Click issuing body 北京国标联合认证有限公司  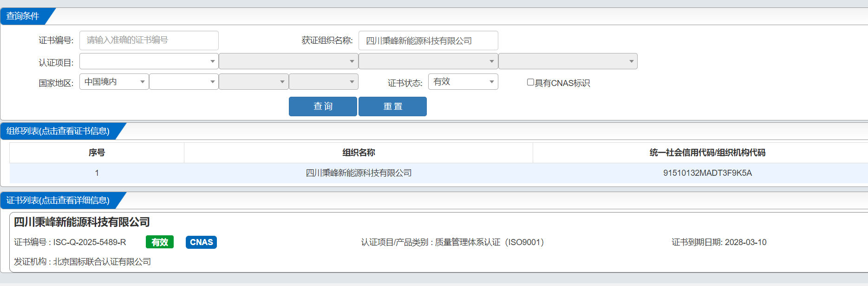(x=102, y=262)
